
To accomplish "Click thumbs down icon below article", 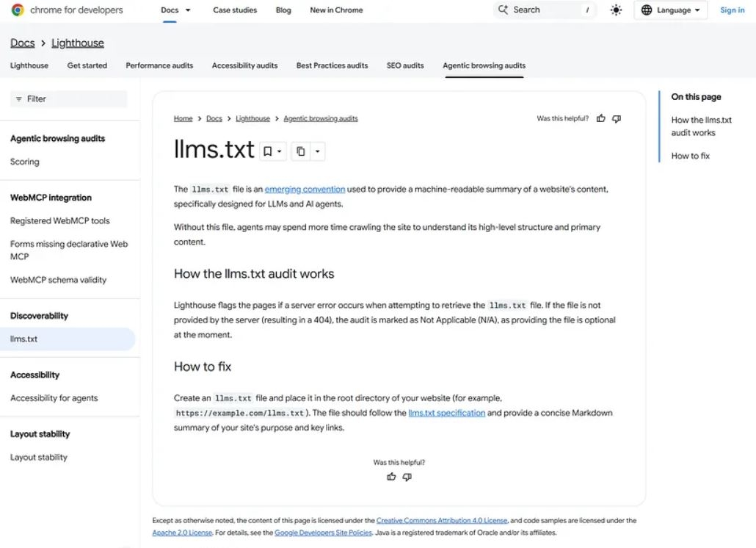I will coord(407,477).
